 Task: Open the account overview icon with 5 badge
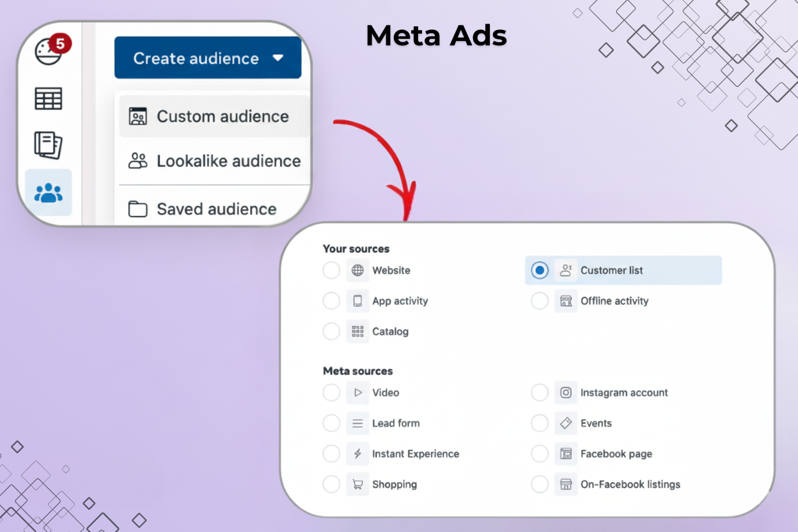pos(51,51)
